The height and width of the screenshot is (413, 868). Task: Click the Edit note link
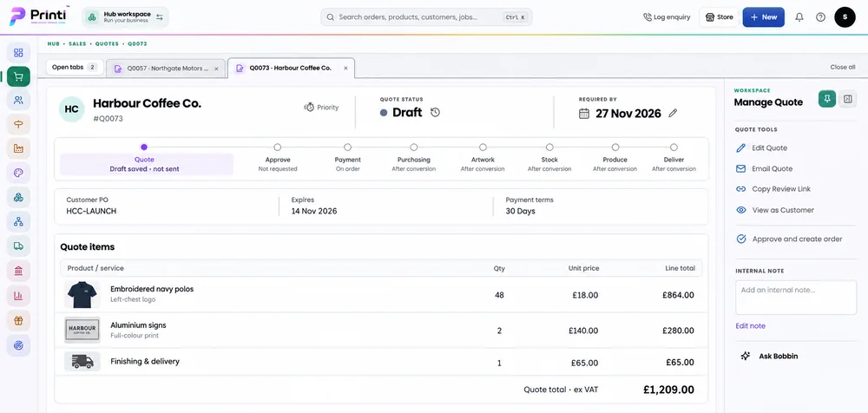[750, 325]
